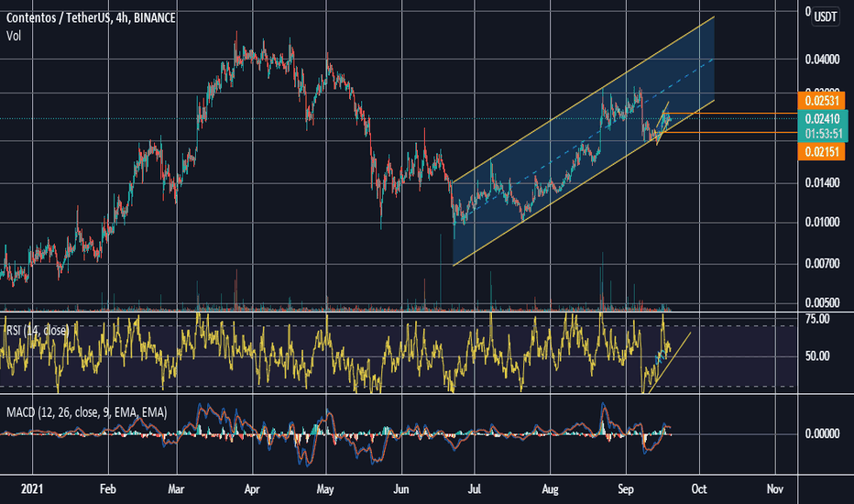Screen dimensions: 854x504
Task: Click the 0.01400 price axis value
Action: [x=822, y=182]
